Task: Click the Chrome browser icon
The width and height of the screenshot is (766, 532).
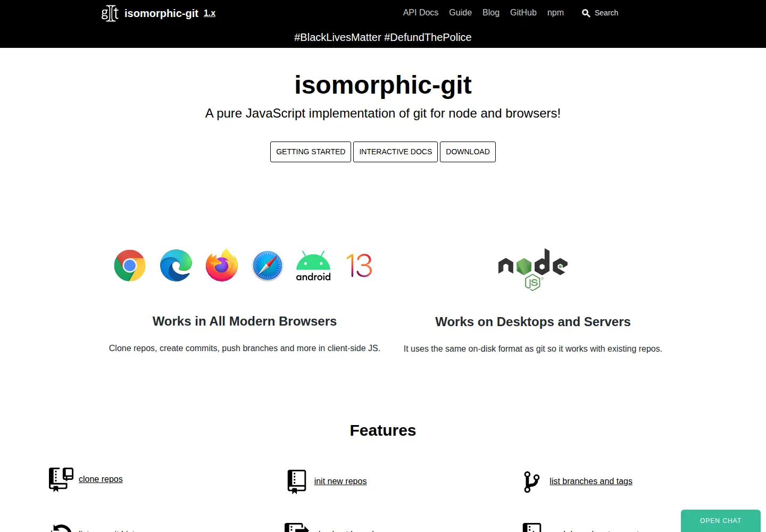Action: 130,265
